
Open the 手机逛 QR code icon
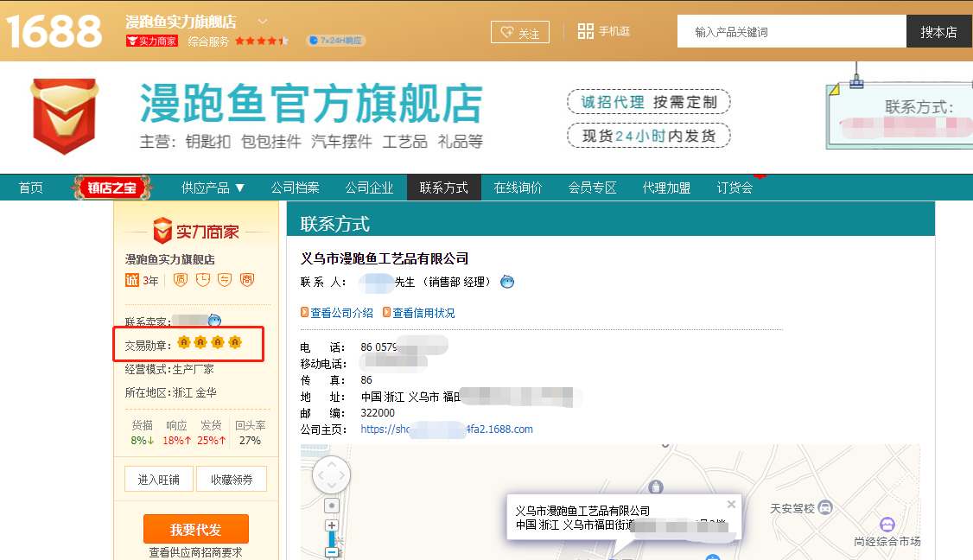click(x=585, y=31)
